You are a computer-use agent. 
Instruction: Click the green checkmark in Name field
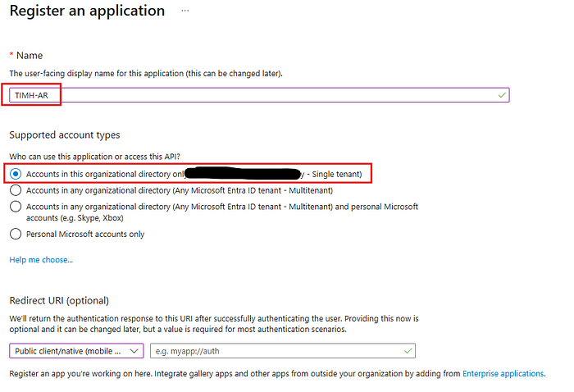(501, 95)
